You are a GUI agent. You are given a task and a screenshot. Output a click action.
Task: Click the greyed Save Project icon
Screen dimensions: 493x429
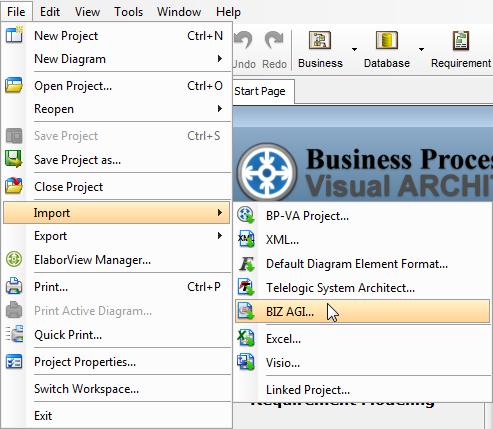pyautogui.click(x=14, y=136)
